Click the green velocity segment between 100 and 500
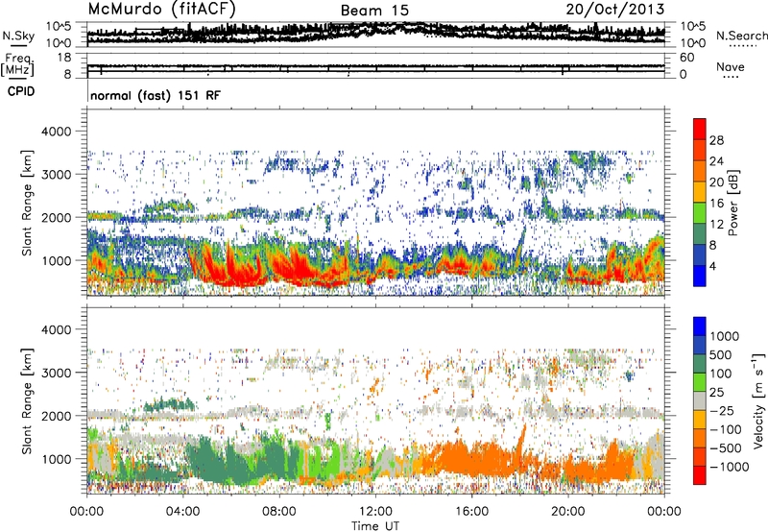Viewport: 768px width, 532px height. point(700,364)
